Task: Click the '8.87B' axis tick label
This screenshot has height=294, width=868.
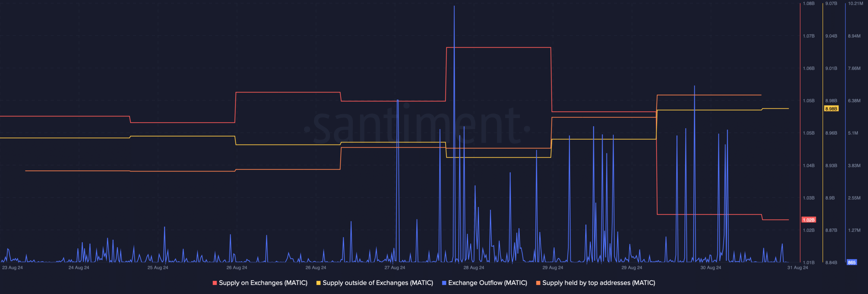Action: point(831,230)
